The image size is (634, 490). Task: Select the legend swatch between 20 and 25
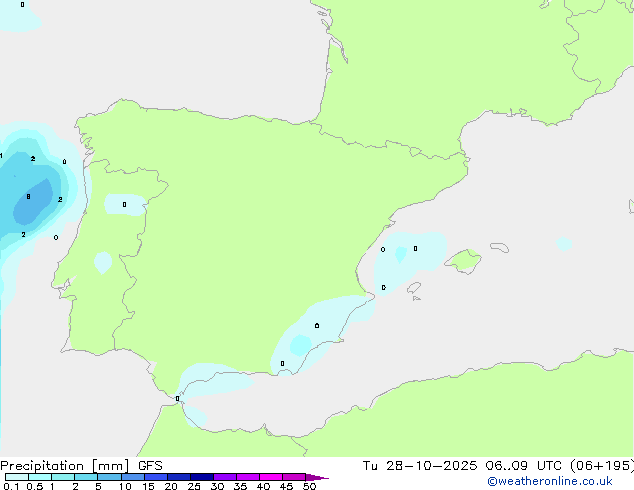pyautogui.click(x=179, y=477)
